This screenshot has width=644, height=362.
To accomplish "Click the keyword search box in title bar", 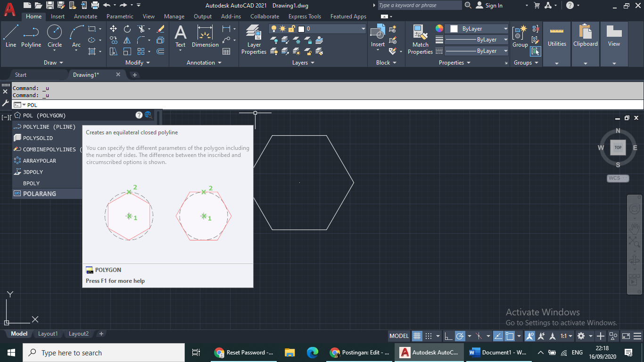I will click(x=420, y=6).
